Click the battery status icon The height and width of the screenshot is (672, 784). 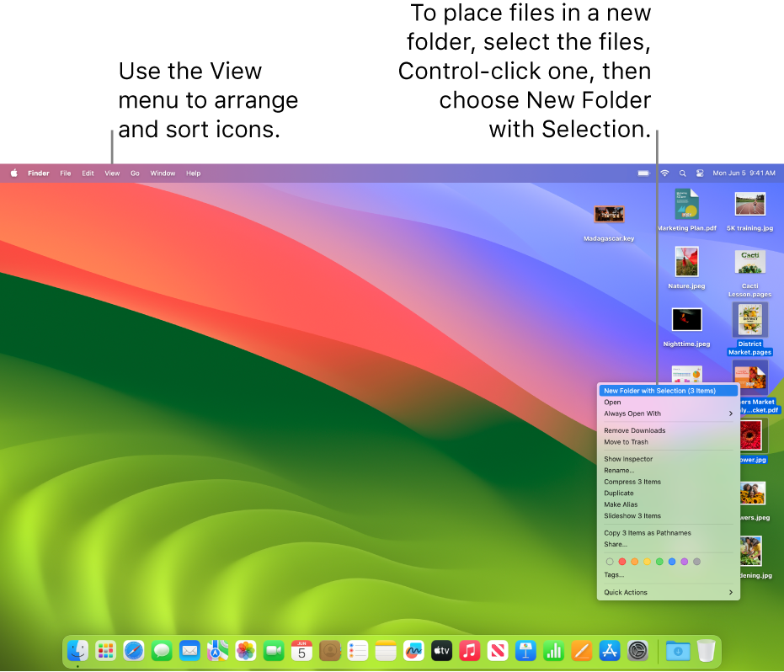tap(643, 173)
